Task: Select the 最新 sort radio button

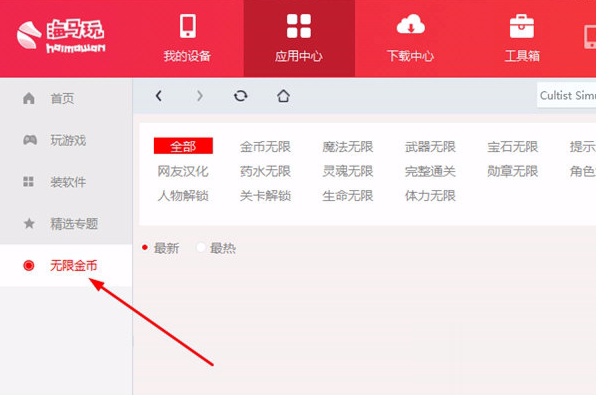Action: pos(145,247)
